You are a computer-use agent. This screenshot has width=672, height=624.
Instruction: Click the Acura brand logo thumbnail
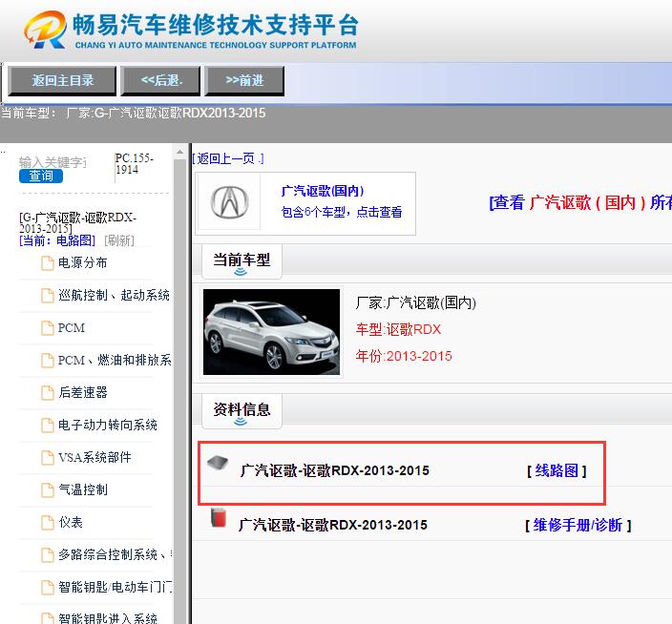pyautogui.click(x=229, y=202)
